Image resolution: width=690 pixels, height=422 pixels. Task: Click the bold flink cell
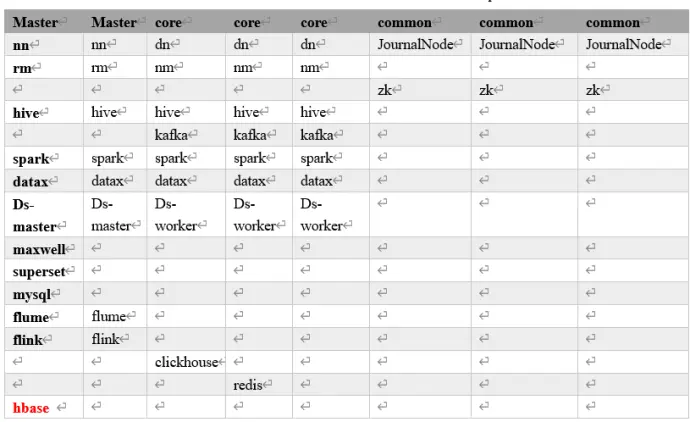[44, 339]
